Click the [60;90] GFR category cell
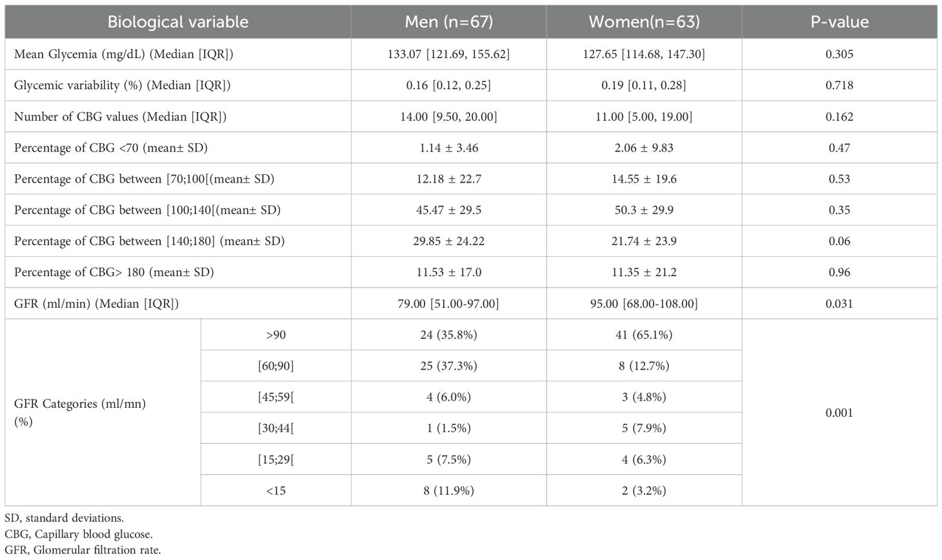The width and height of the screenshot is (942, 560). click(x=276, y=366)
